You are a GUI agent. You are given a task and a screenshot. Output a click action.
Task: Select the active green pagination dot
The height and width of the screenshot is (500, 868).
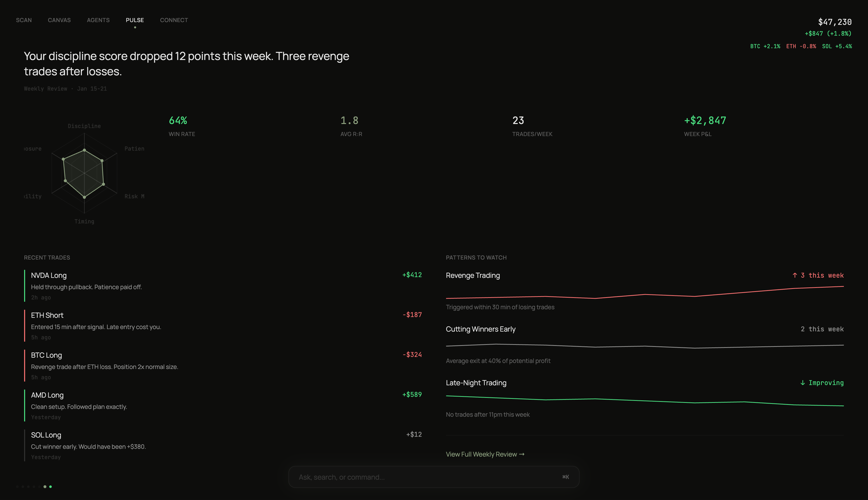(51, 487)
